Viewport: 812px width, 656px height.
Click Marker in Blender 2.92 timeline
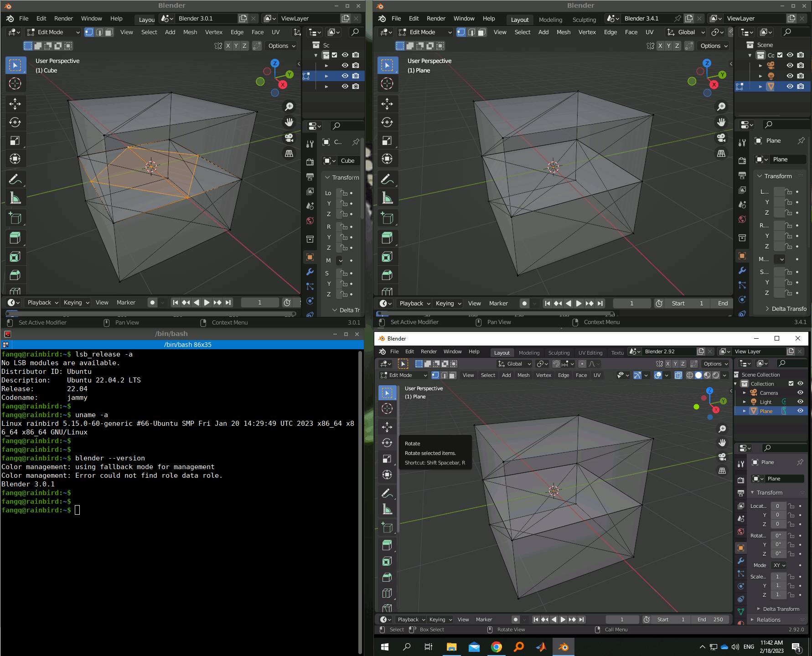point(484,620)
